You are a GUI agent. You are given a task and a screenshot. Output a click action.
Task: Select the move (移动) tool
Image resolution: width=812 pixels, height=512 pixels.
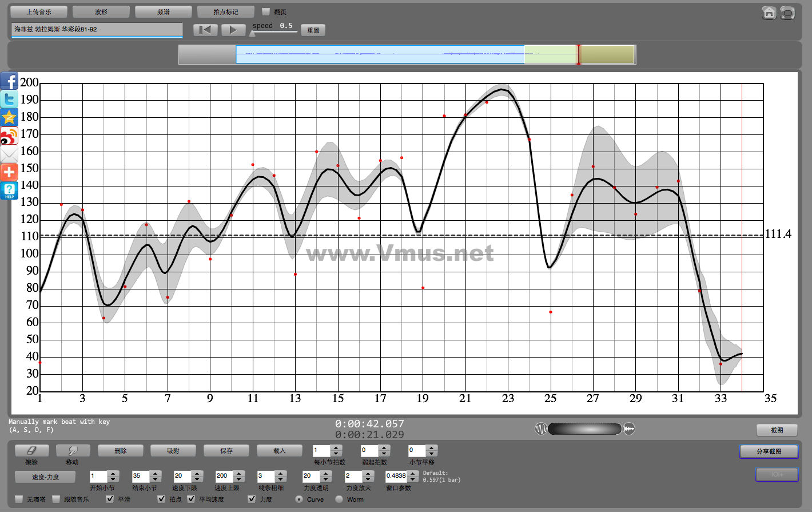(x=71, y=451)
